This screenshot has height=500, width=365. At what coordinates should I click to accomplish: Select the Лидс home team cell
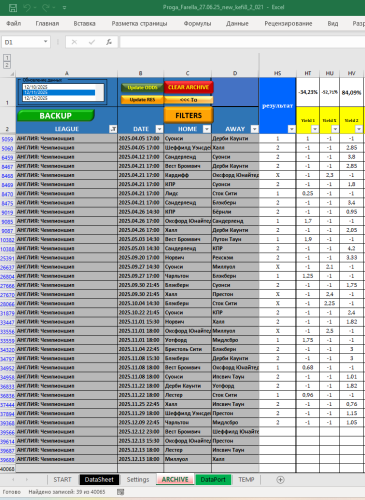click(x=188, y=193)
